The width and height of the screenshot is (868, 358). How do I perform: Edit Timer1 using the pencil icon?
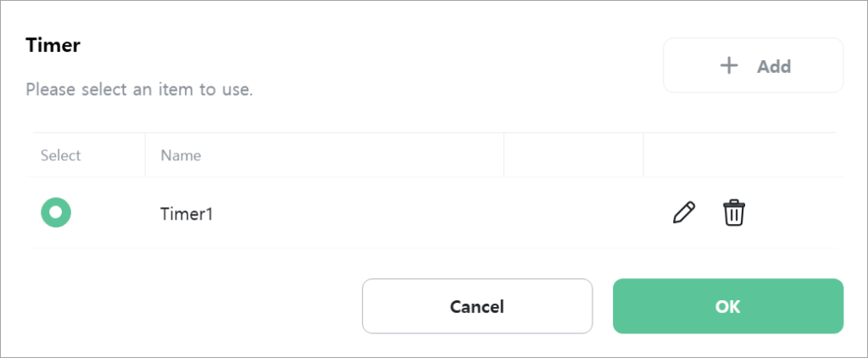pos(684,213)
